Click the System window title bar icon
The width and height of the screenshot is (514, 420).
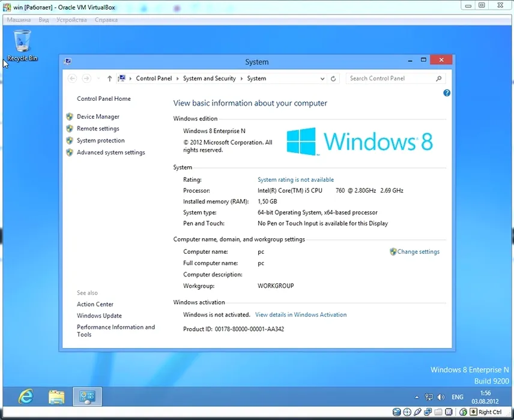coord(68,61)
